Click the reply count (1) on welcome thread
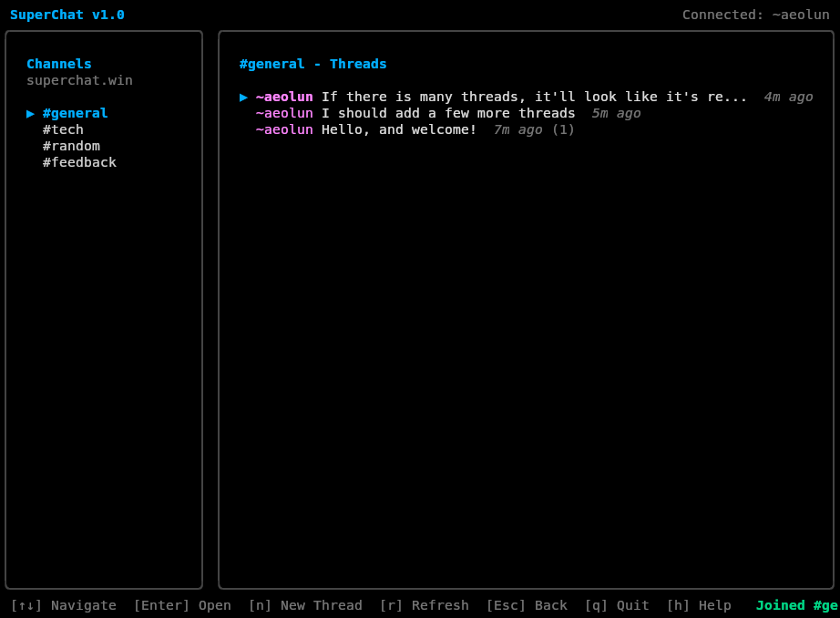840x618 pixels. click(x=563, y=129)
